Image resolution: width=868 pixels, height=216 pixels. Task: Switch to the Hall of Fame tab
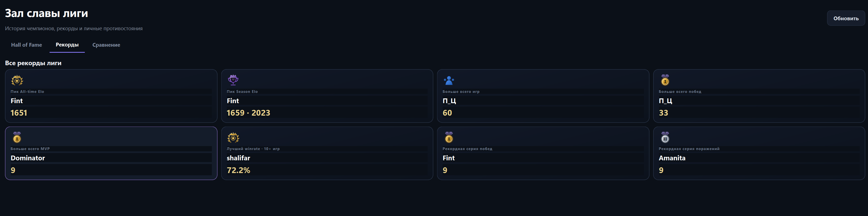pos(27,45)
